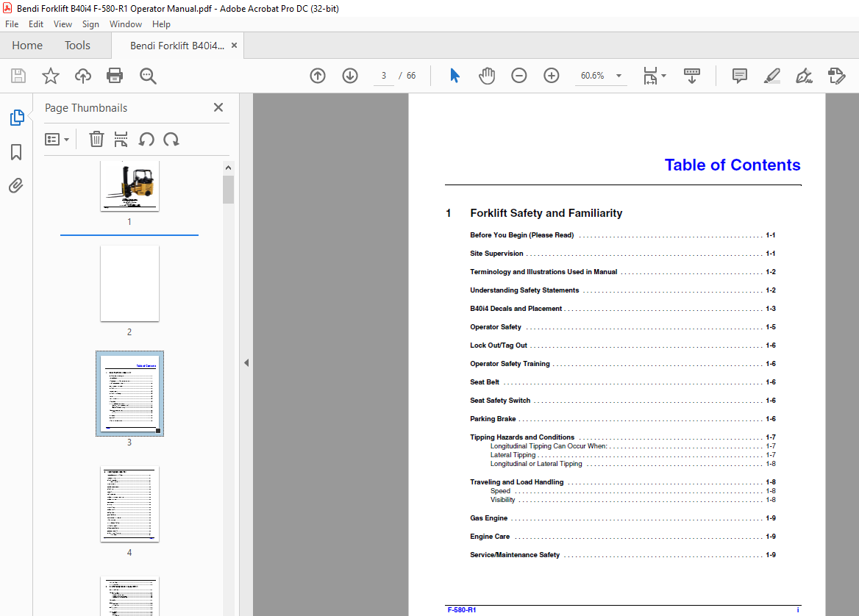This screenshot has height=616, width=859.
Task: Open the File menu
Action: 12,24
